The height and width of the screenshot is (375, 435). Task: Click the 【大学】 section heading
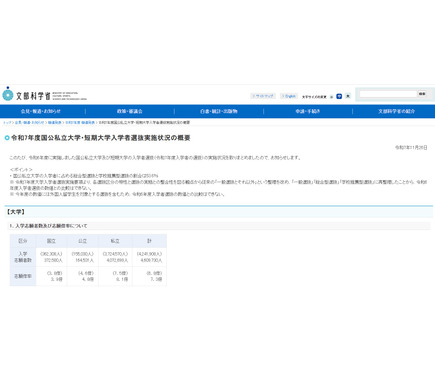(16, 212)
